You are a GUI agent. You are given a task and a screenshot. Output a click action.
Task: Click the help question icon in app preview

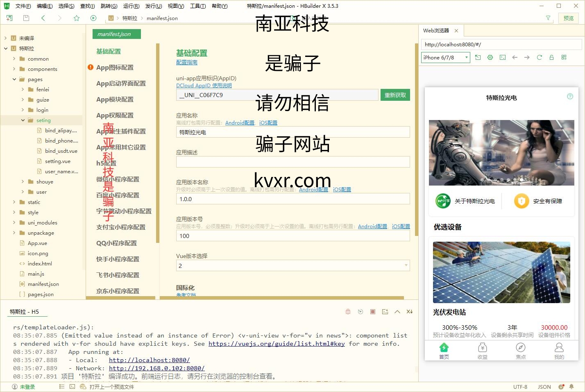click(x=570, y=96)
